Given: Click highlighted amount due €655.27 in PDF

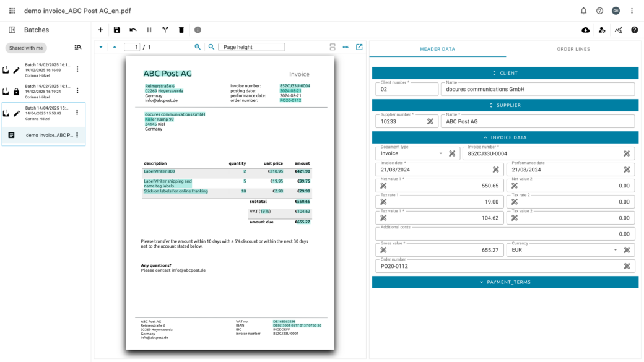Looking at the screenshot, I should point(303,222).
